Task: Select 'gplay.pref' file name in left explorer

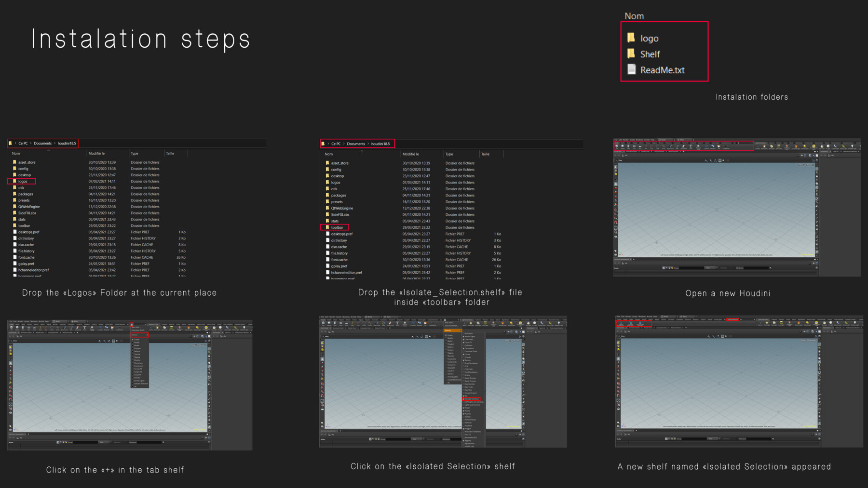Action: tap(27, 264)
